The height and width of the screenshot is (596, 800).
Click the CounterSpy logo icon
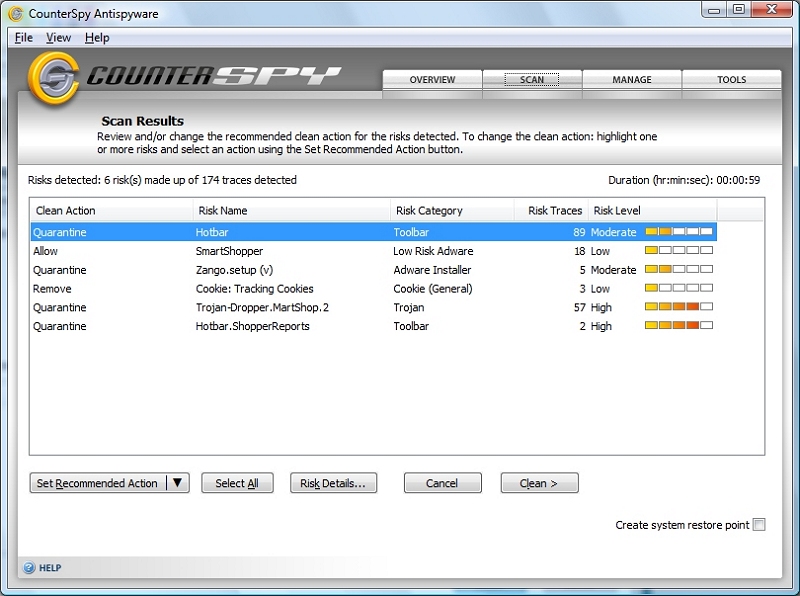(x=54, y=78)
